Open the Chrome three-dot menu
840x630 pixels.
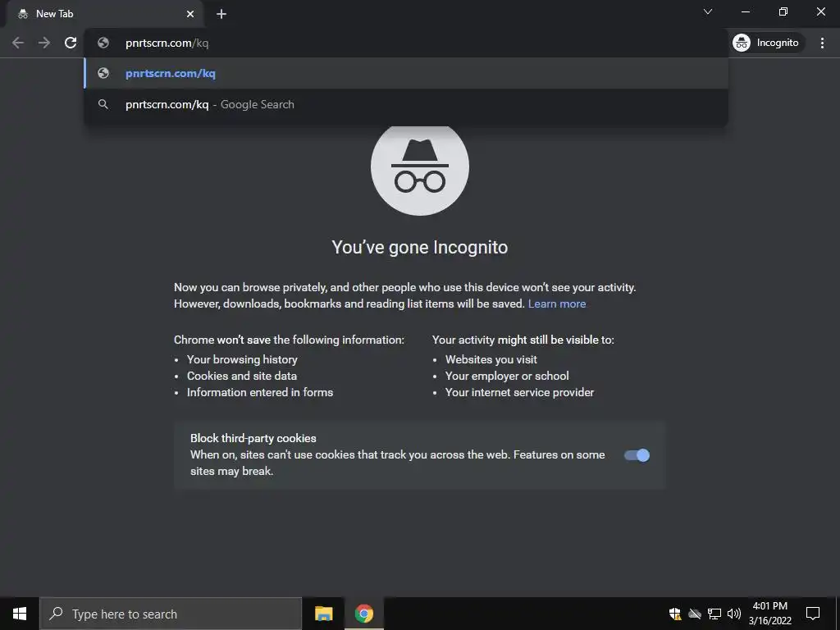[822, 43]
